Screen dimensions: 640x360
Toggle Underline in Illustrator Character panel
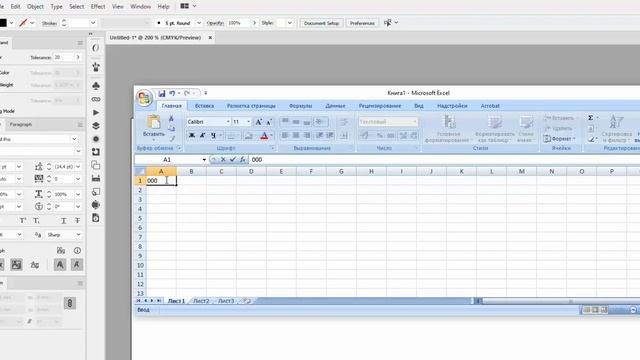tap(64, 221)
